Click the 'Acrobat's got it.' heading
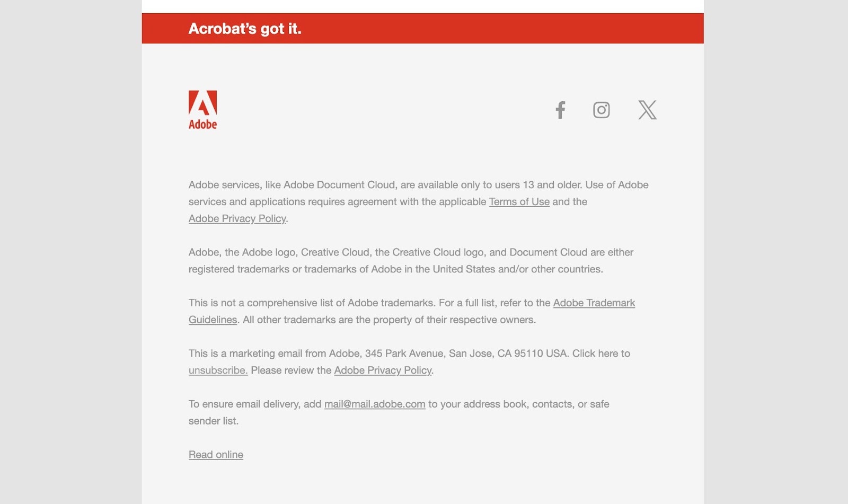The height and width of the screenshot is (504, 848). click(245, 29)
